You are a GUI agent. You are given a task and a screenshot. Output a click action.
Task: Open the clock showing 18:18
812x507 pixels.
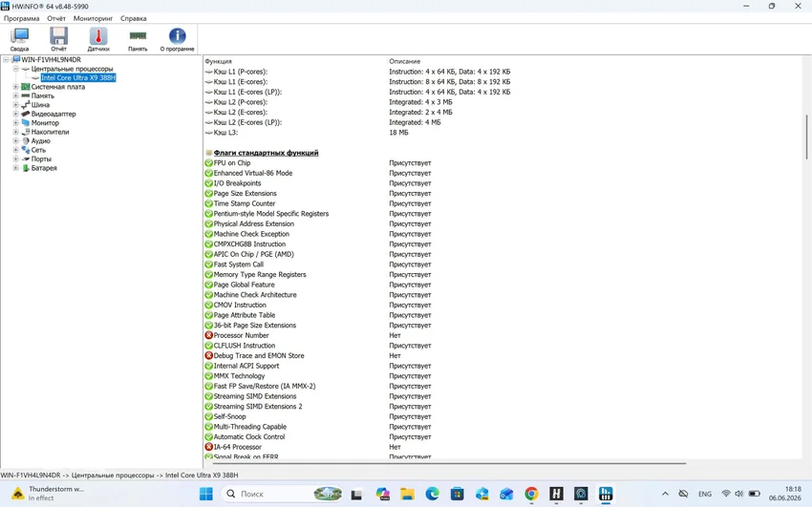(785, 494)
